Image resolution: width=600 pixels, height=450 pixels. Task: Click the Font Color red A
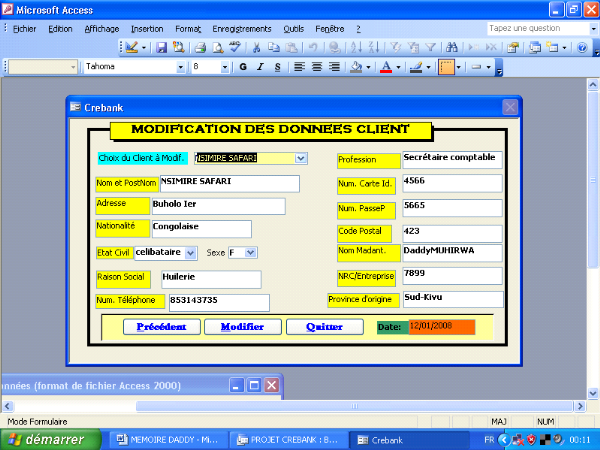click(386, 67)
